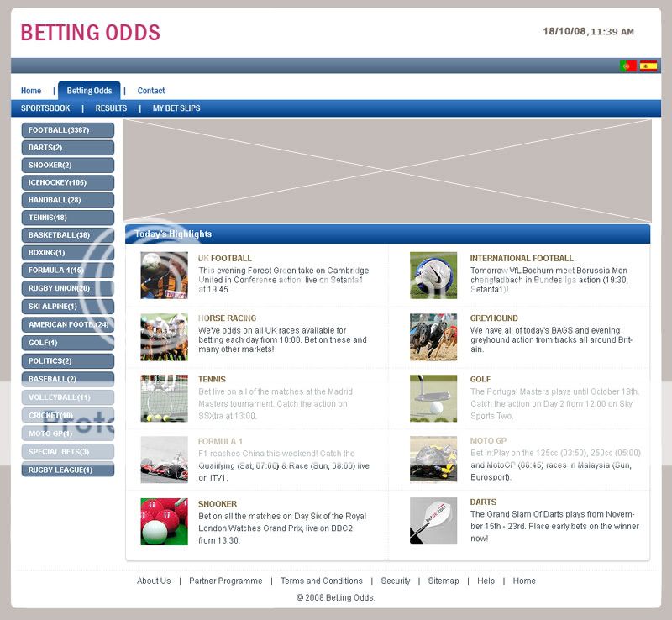Select SPECIAL BETS(3) category
Image resolution: width=672 pixels, height=620 pixels.
coord(68,452)
